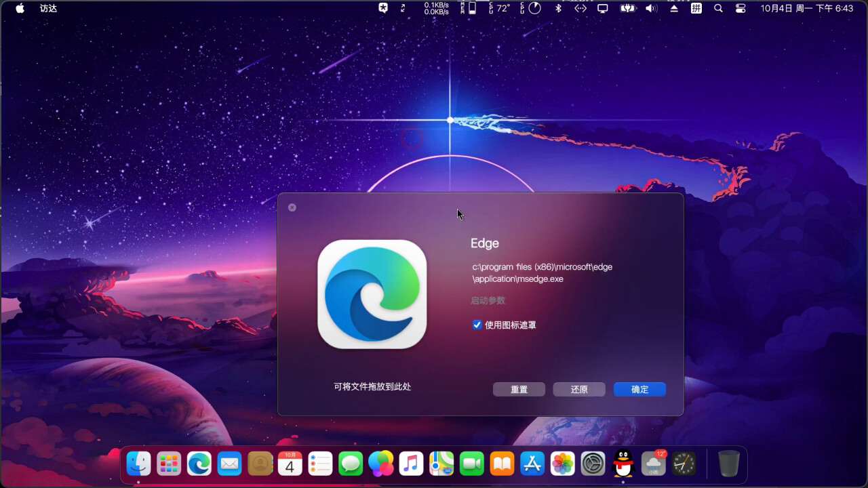
Task: Open QQ penguin app in Dock
Action: tap(623, 464)
